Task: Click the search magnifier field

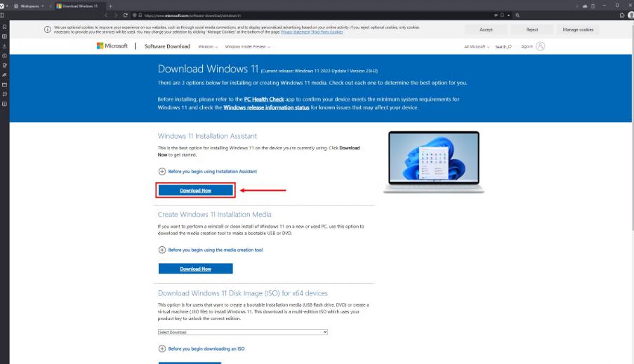Action: pyautogui.click(x=517, y=15)
